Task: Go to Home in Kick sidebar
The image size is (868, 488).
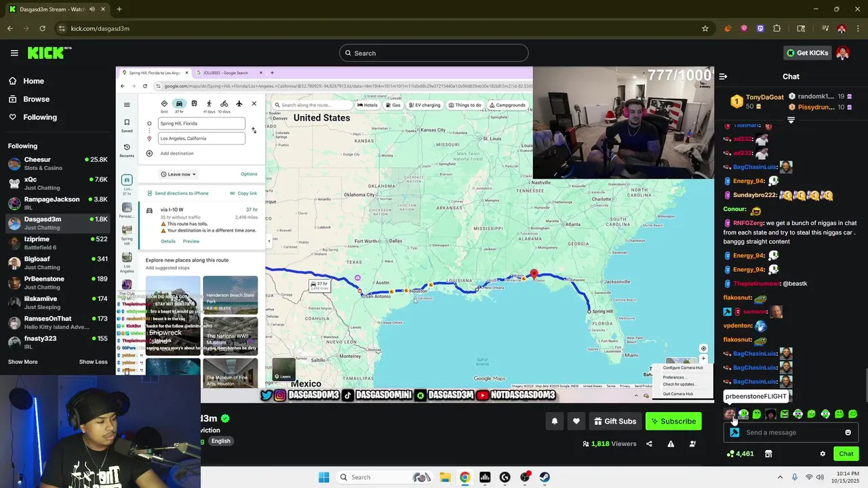Action: (x=26, y=81)
